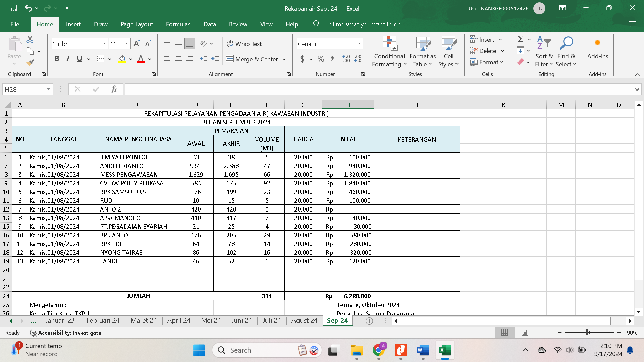Apply borders using the Borders icon
This screenshot has width=644, height=362.
click(101, 59)
